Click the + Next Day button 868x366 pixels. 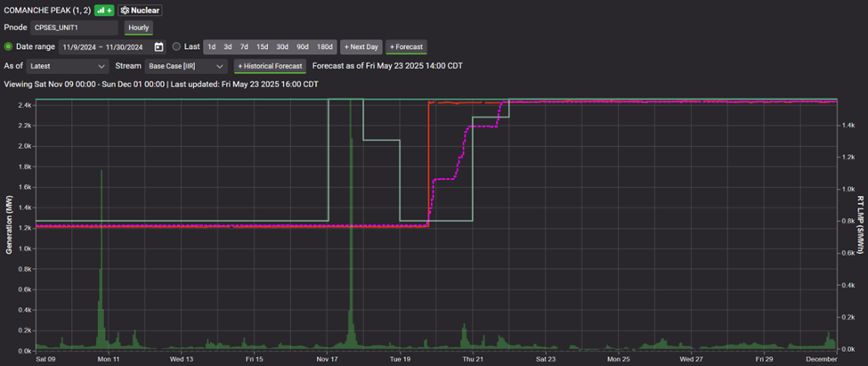coord(361,47)
